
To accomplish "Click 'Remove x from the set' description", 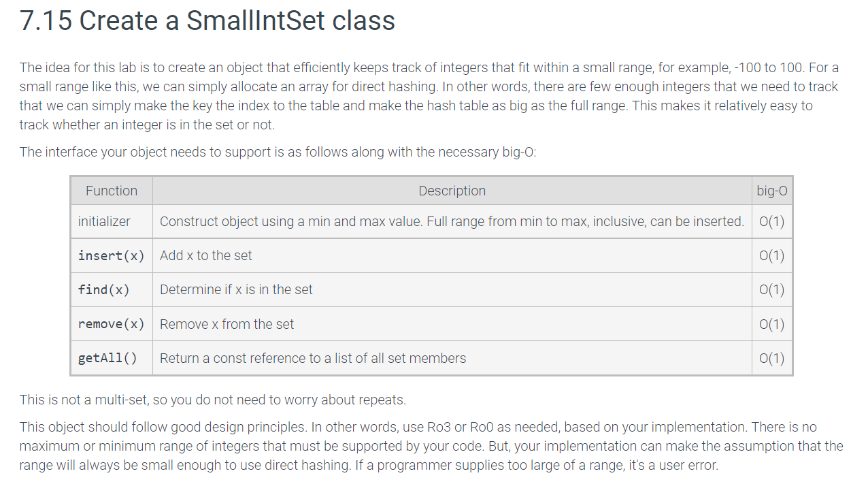I will [x=227, y=324].
